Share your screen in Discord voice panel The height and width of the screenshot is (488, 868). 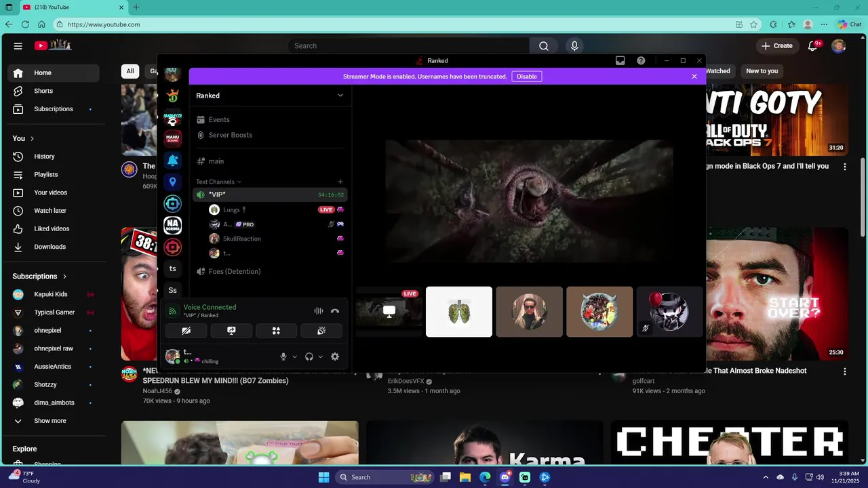[x=231, y=331]
